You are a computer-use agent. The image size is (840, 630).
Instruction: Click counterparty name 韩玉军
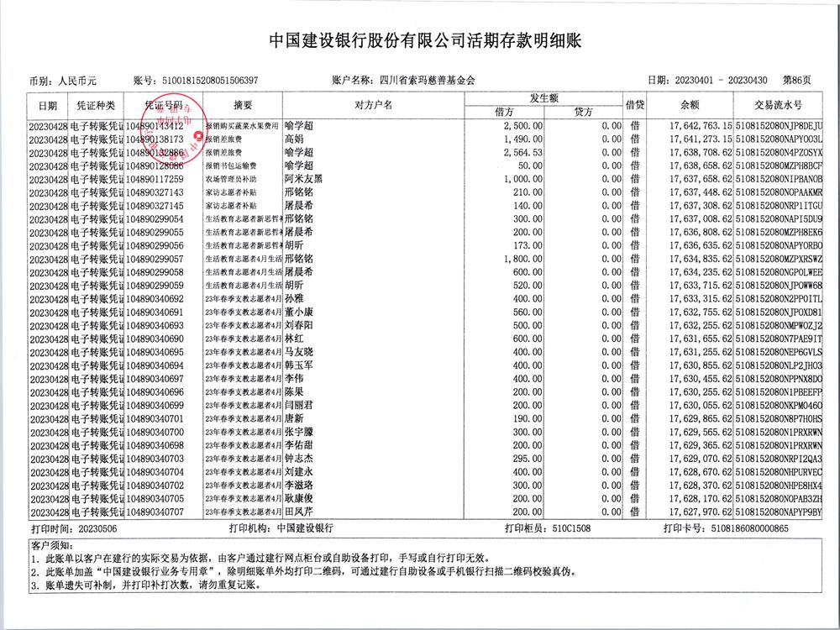pos(299,365)
